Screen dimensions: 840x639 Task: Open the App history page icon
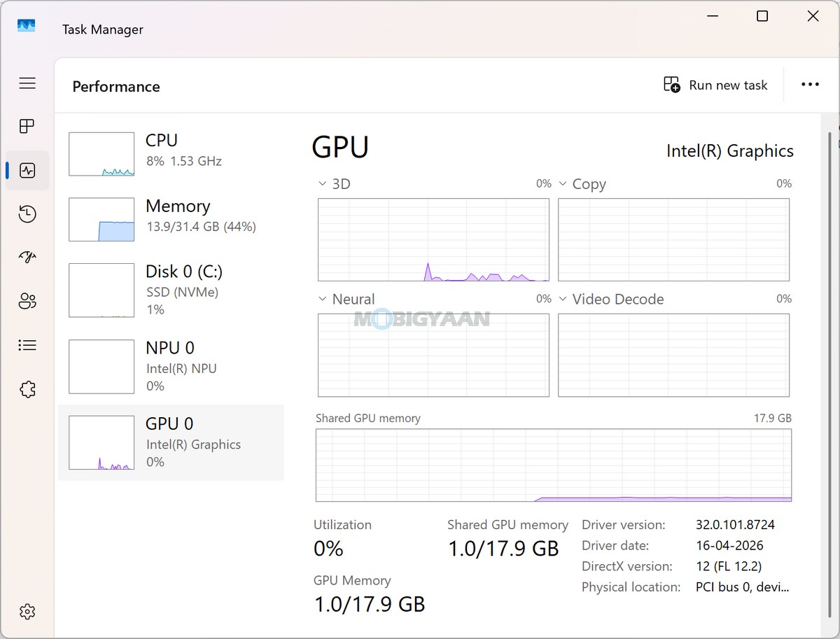pyautogui.click(x=27, y=214)
